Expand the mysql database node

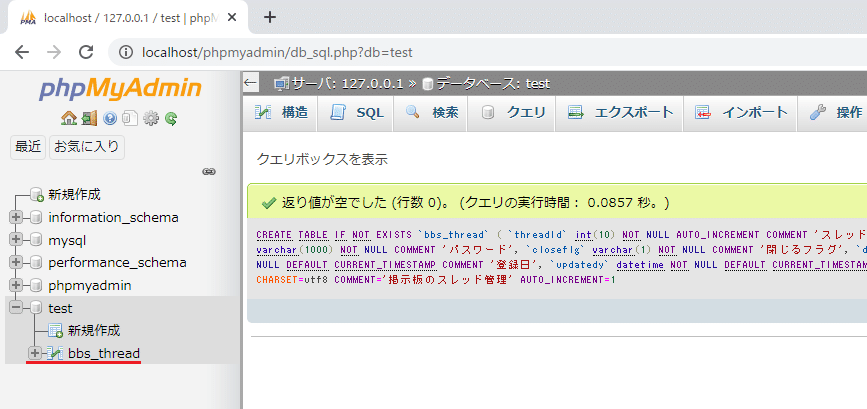(x=16, y=240)
